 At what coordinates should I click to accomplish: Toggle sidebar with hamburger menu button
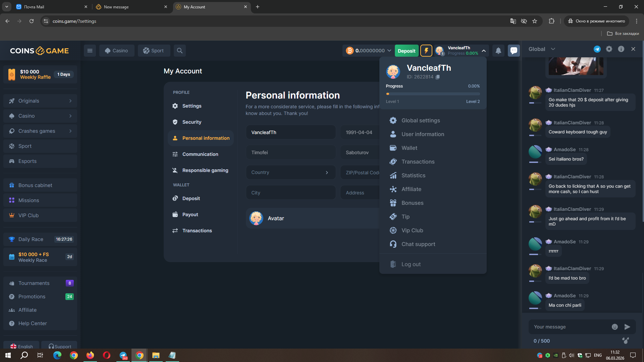coord(90,51)
